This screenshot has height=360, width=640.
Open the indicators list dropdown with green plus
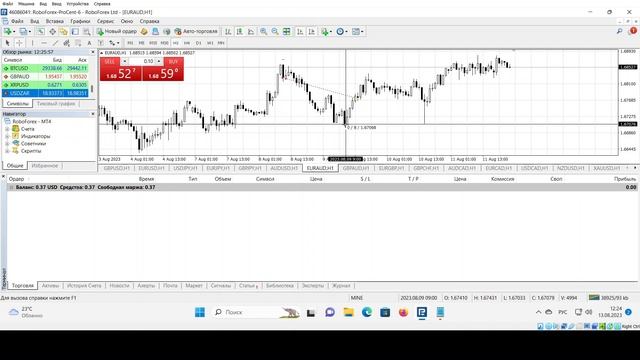326,31
